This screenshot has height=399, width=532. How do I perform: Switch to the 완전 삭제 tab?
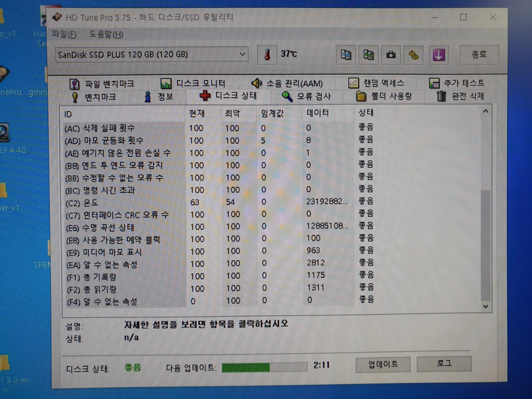(460, 96)
